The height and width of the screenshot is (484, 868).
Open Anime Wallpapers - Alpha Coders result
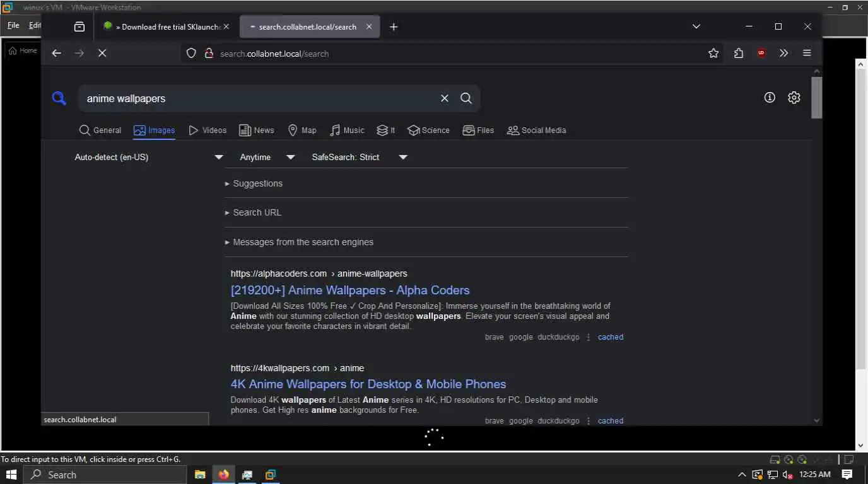pyautogui.click(x=350, y=291)
